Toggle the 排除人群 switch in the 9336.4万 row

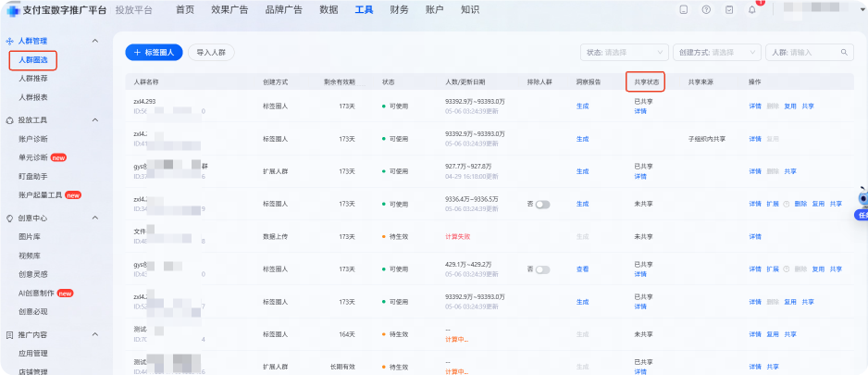(x=542, y=205)
